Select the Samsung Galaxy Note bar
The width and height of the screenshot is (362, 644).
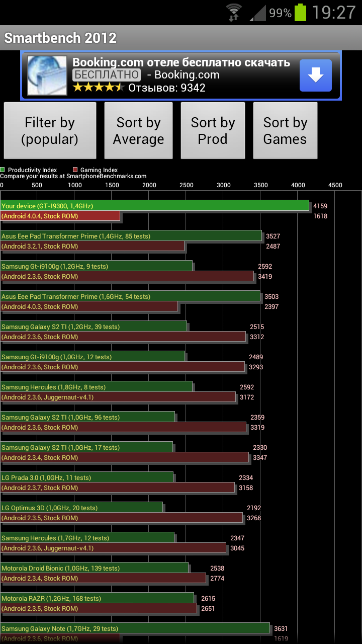tap(135, 628)
